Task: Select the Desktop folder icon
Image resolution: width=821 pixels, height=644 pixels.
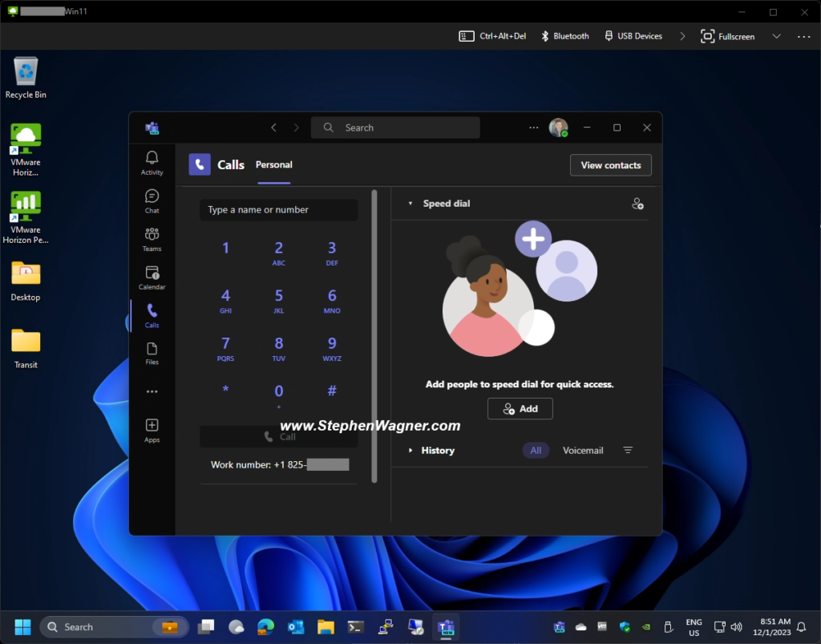Action: tap(26, 281)
